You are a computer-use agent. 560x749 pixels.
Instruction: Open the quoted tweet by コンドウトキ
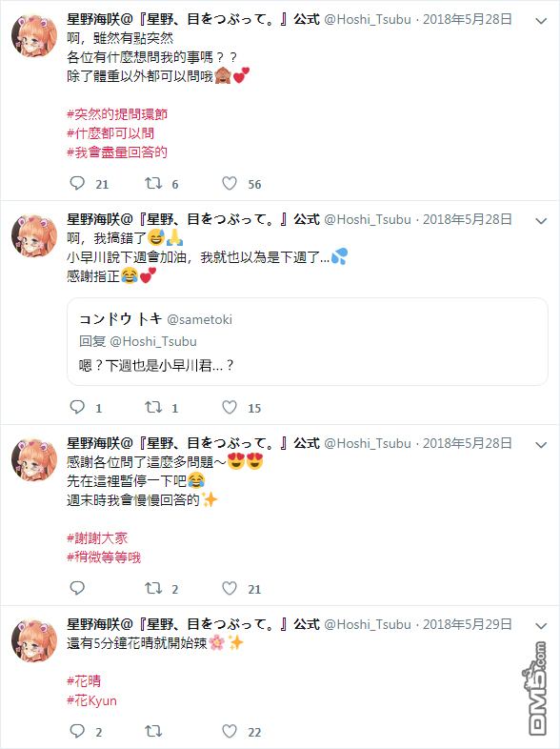308,341
